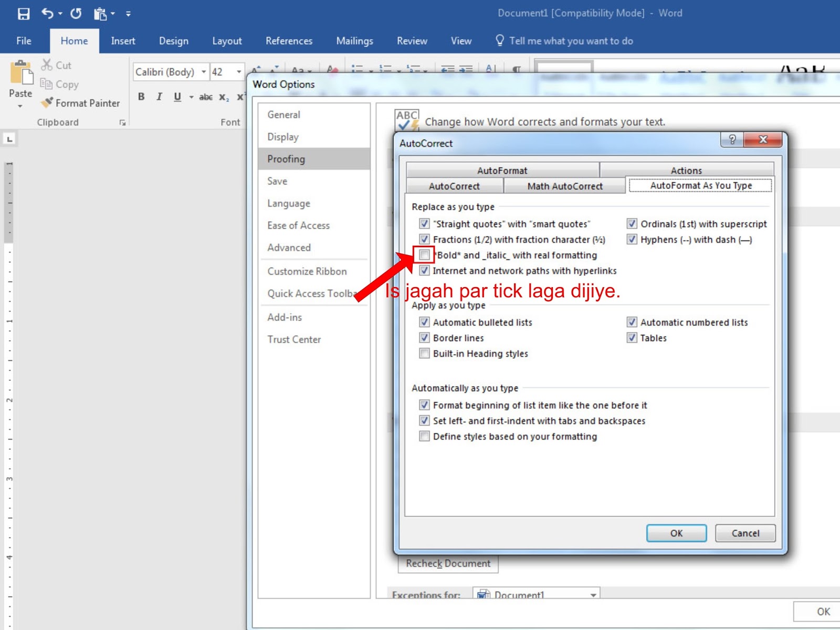Toggle Hyphens (--) with dash checkbox
This screenshot has height=630, width=840.
click(x=632, y=239)
